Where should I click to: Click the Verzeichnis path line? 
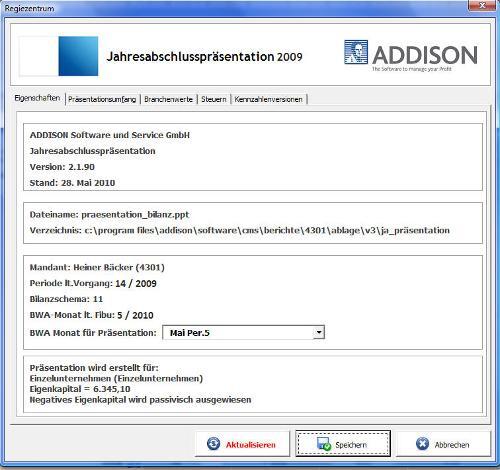pos(240,231)
